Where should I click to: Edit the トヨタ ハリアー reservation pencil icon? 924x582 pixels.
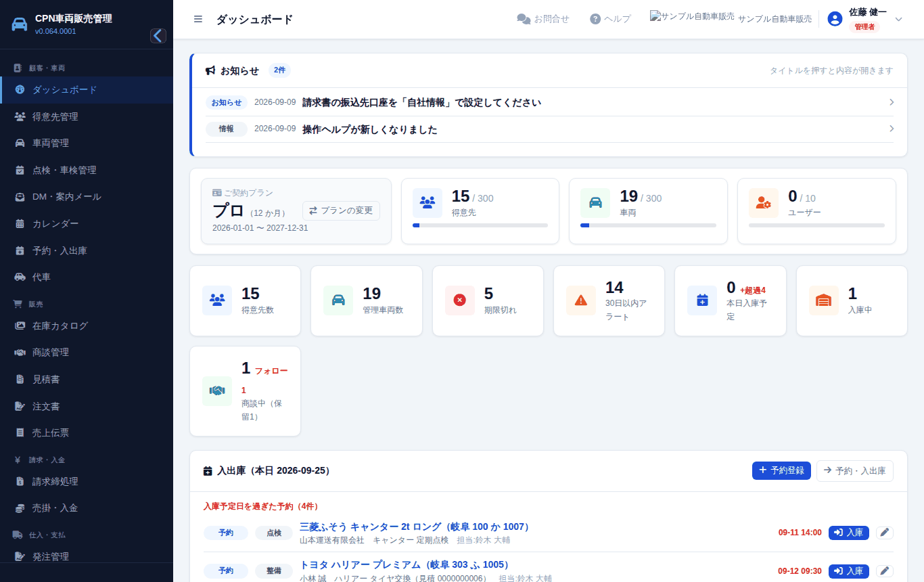pyautogui.click(x=885, y=571)
